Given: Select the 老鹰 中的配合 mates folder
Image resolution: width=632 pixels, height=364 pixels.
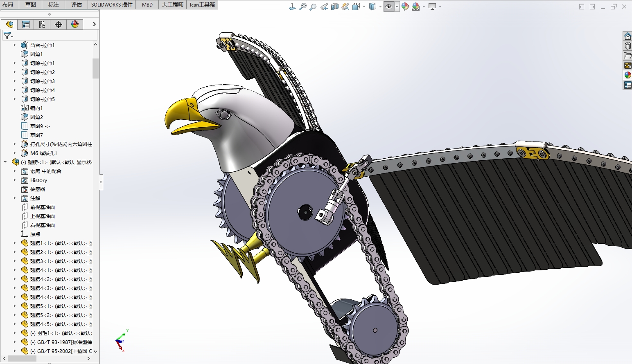Looking at the screenshot, I should (x=45, y=171).
